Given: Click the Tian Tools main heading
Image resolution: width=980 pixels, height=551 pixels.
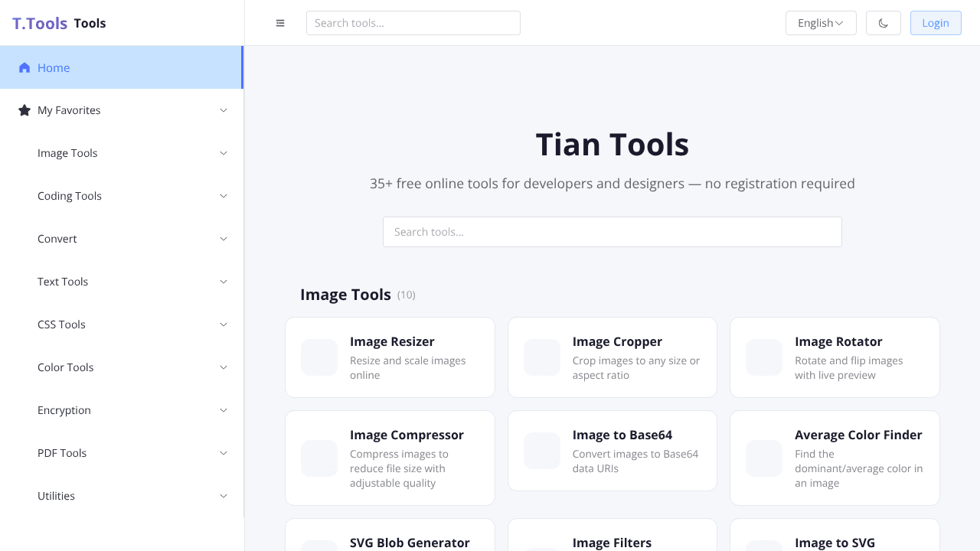Looking at the screenshot, I should coord(612,145).
